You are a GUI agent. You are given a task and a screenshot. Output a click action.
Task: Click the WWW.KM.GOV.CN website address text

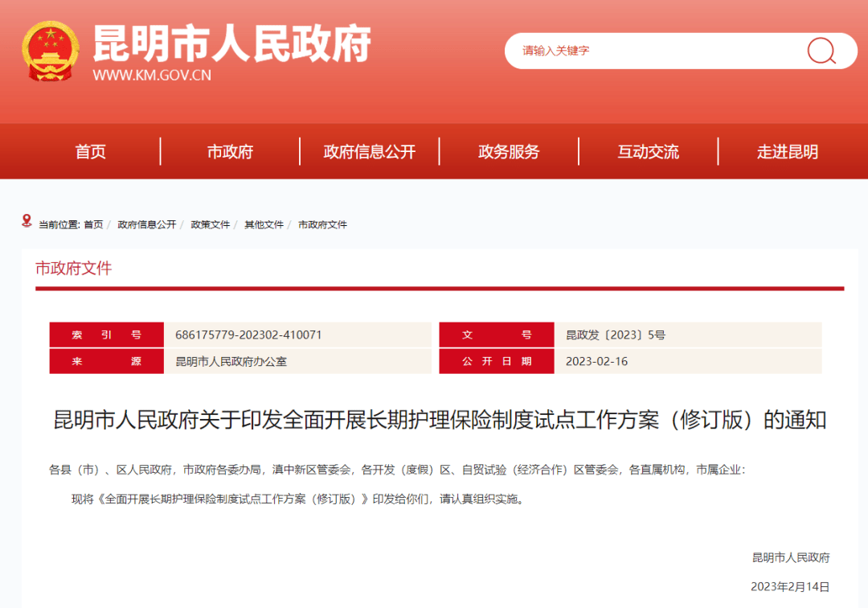(x=152, y=76)
